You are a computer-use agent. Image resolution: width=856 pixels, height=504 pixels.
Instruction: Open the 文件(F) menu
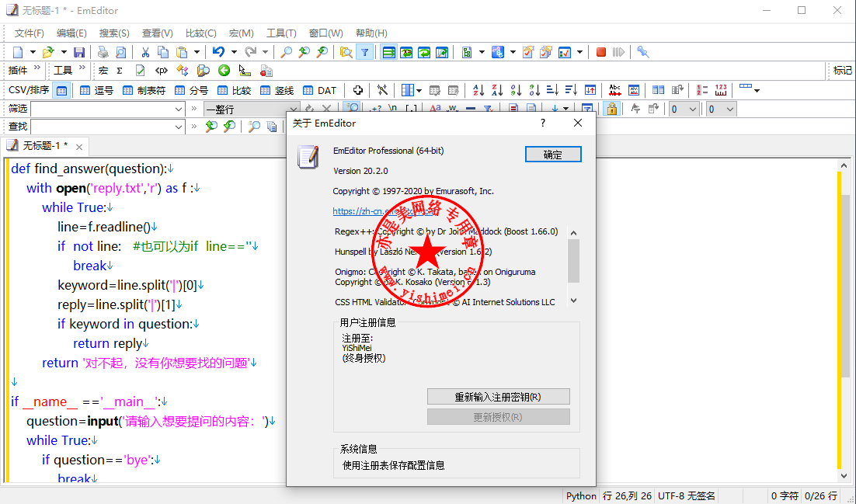click(29, 33)
